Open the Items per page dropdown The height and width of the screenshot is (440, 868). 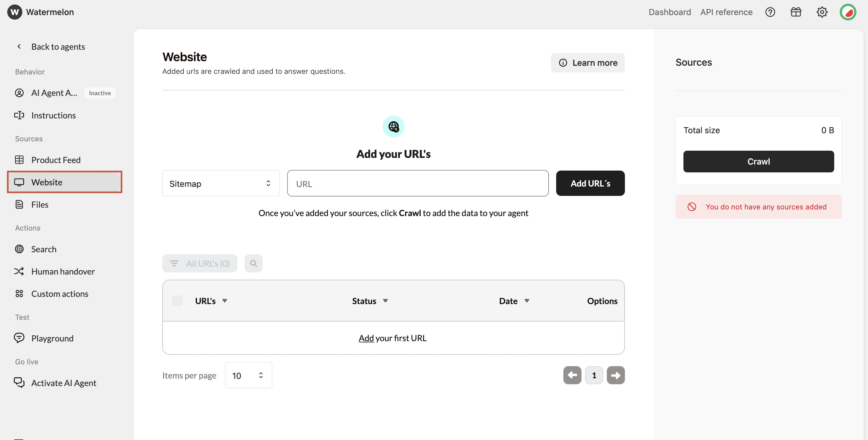coord(248,376)
